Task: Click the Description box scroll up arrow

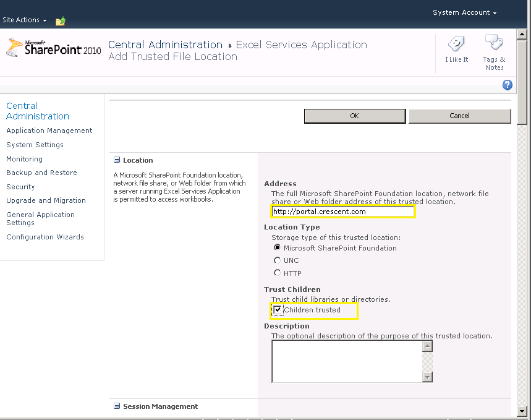Action: click(x=428, y=346)
